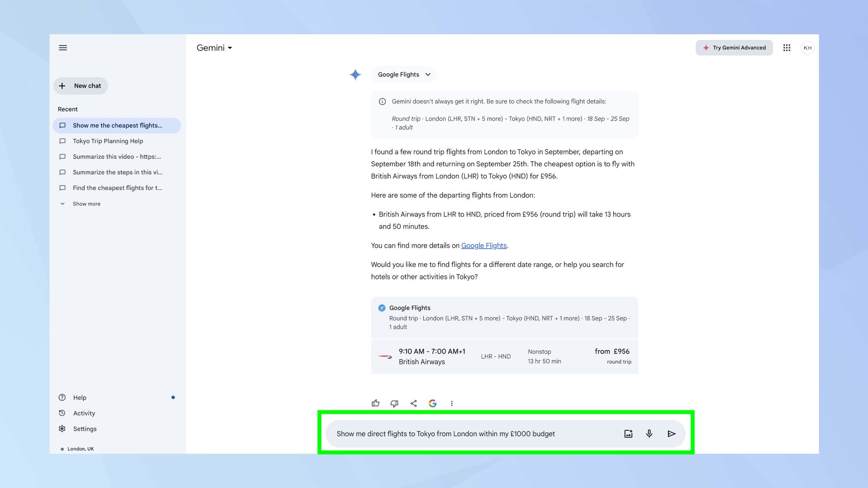Open Gemini model selector dropdown
Screen dimensions: 868x488
pos(214,48)
